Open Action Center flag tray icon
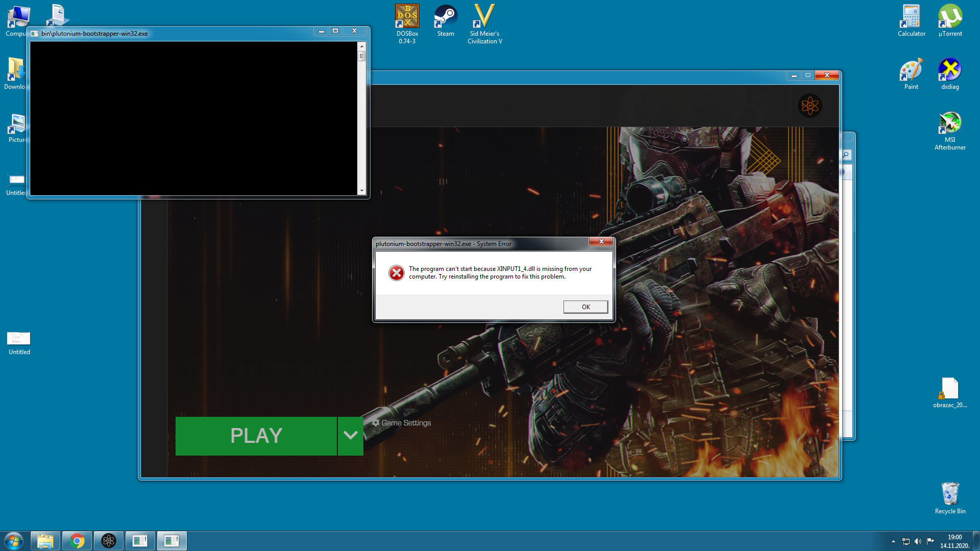This screenshot has height=551, width=980. [930, 541]
